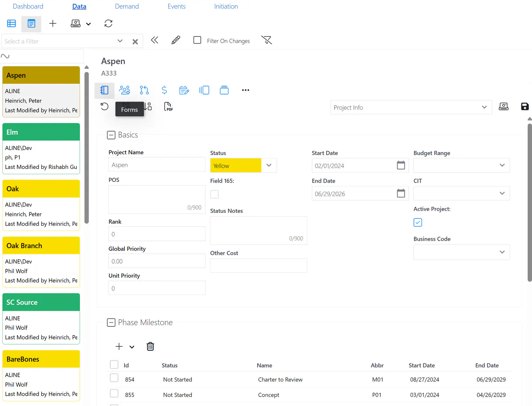Screen dimensions: 532x406
Task: Open the Start Date calendar picker
Action: point(401,165)
